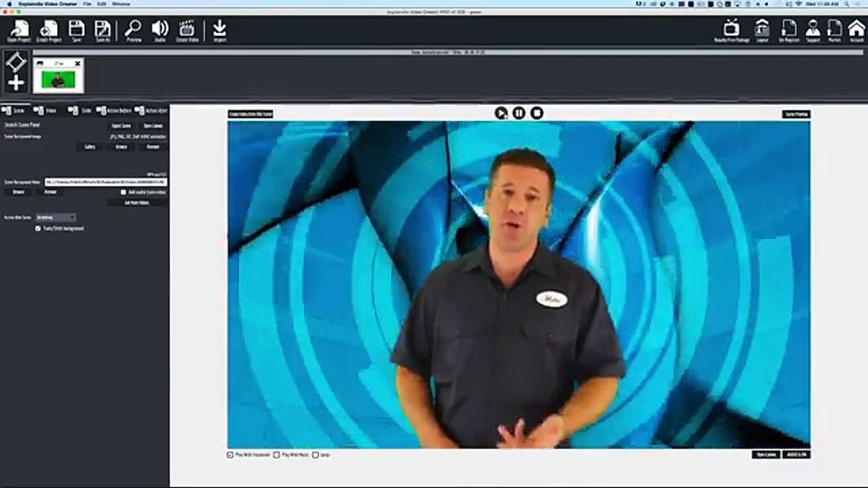Click the Open Project icon

coord(19,30)
